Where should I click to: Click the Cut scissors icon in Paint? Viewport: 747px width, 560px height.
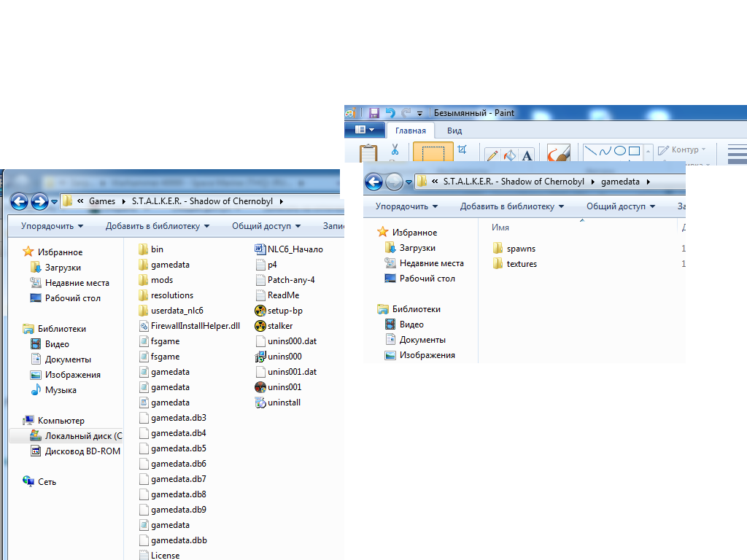click(395, 149)
